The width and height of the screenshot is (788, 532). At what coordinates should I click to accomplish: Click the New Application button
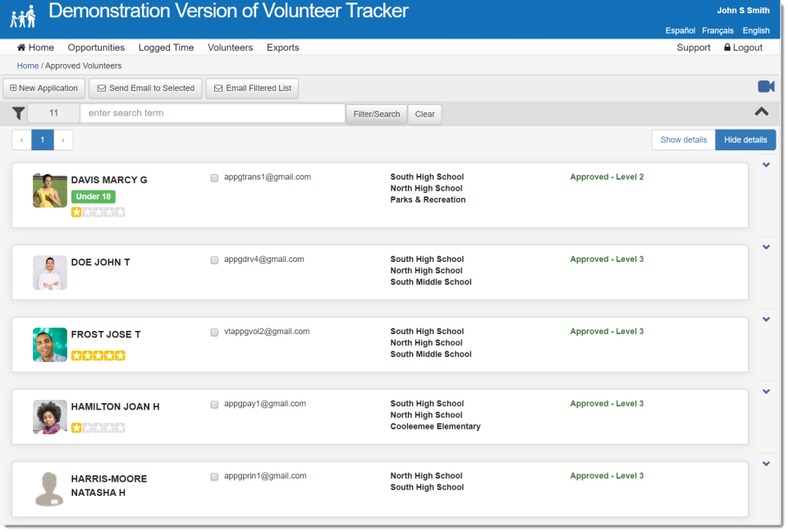click(x=44, y=89)
